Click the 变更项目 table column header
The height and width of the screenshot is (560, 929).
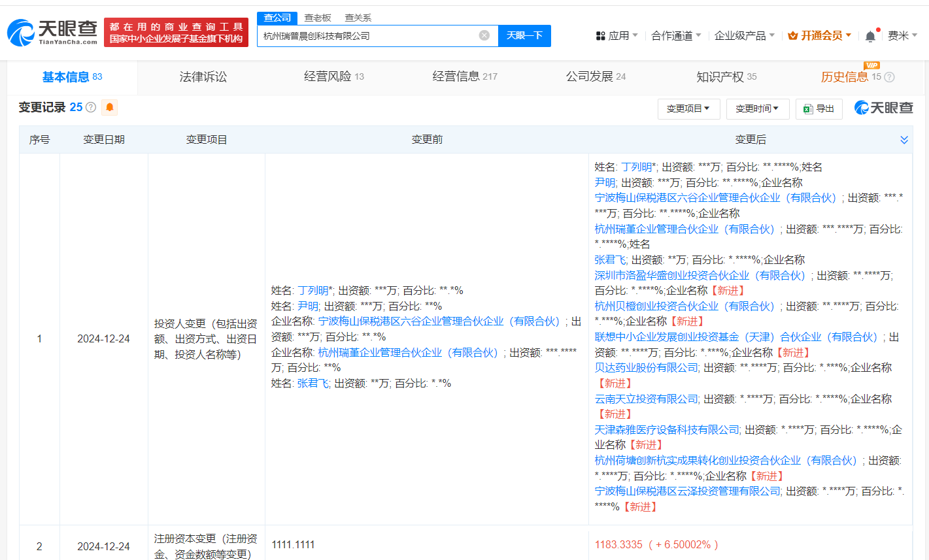pyautogui.click(x=207, y=140)
